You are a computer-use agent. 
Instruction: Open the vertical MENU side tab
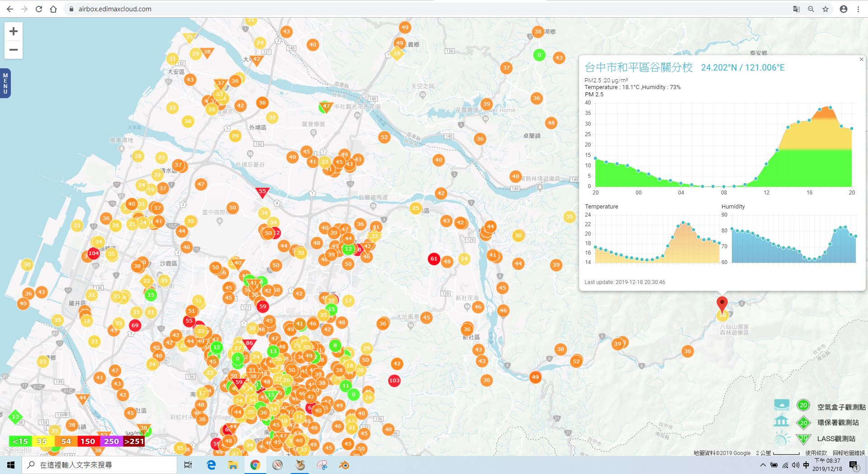click(5, 83)
